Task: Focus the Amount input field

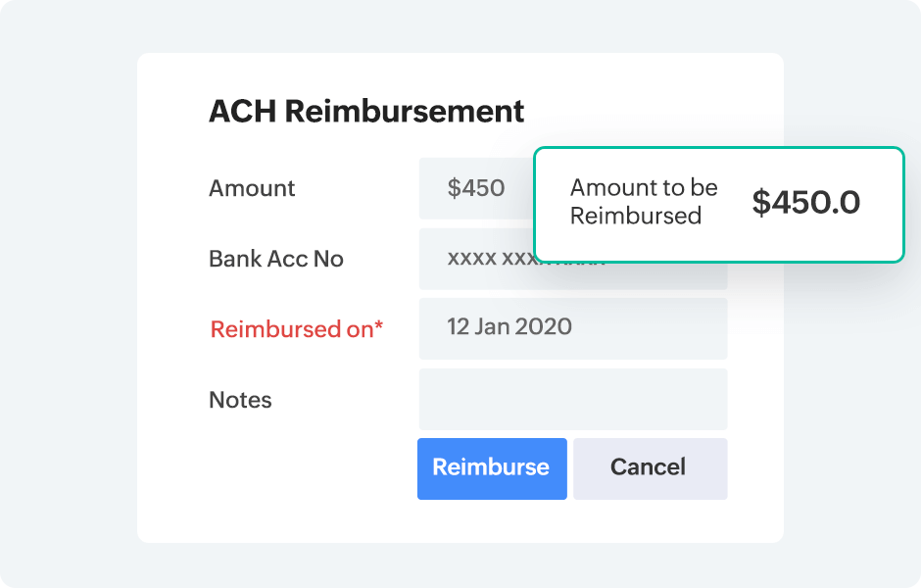Action: (476, 188)
